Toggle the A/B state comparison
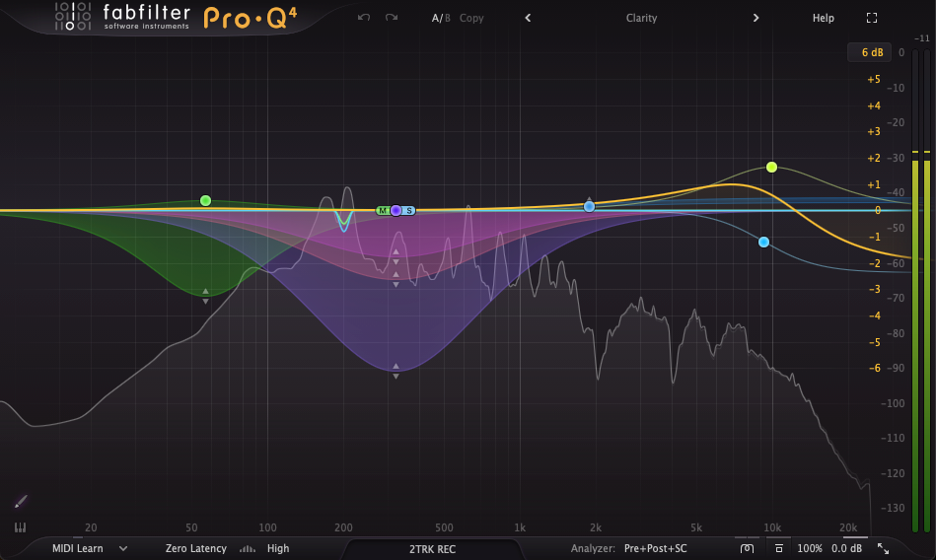936x560 pixels. click(440, 18)
